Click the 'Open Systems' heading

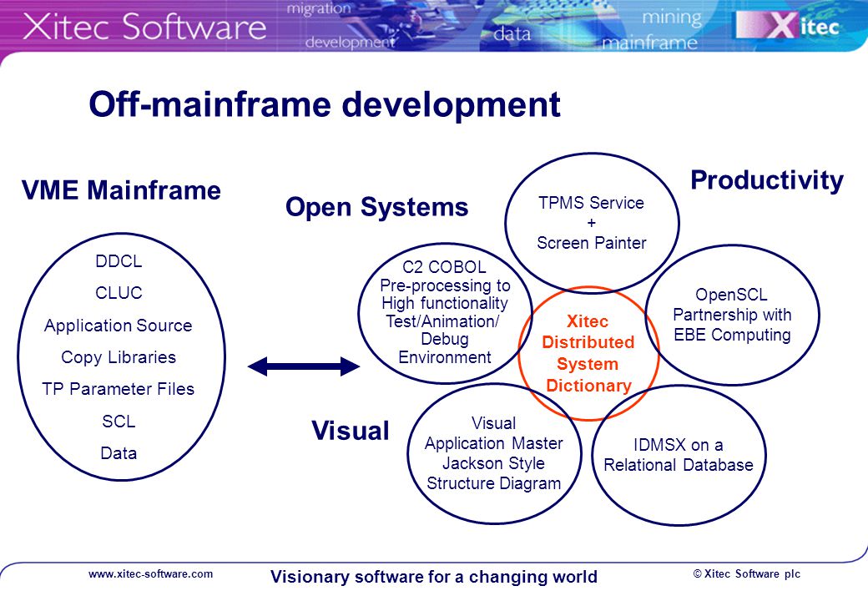pyautogui.click(x=377, y=208)
